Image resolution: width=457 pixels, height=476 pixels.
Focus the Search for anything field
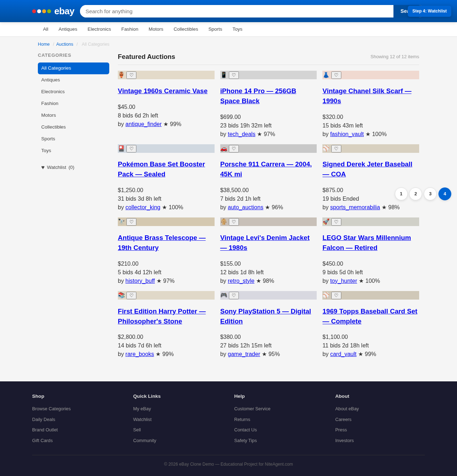[237, 11]
